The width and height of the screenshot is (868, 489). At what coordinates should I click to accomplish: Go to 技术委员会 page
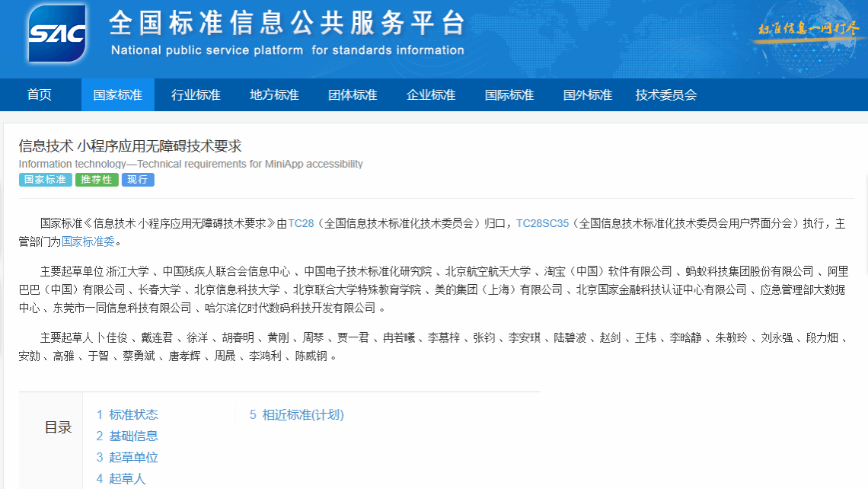click(666, 95)
